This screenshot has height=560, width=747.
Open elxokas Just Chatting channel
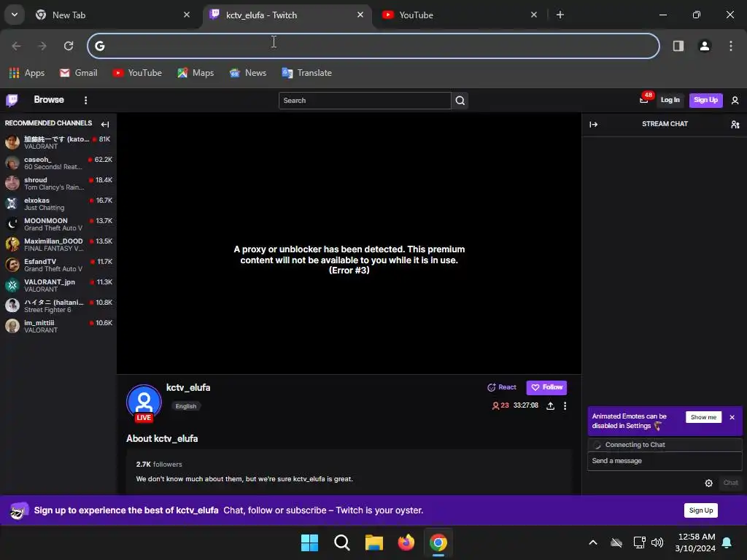pyautogui.click(x=58, y=204)
